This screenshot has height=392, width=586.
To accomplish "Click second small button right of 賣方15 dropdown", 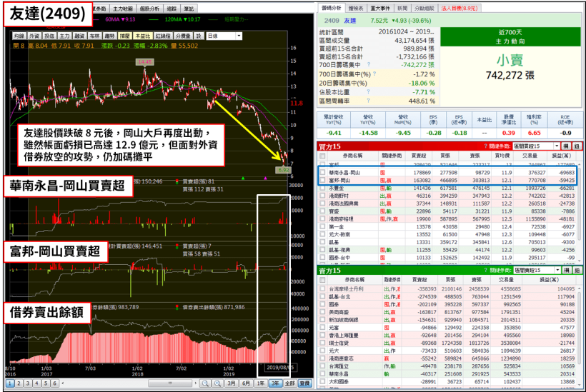I will [577, 270].
